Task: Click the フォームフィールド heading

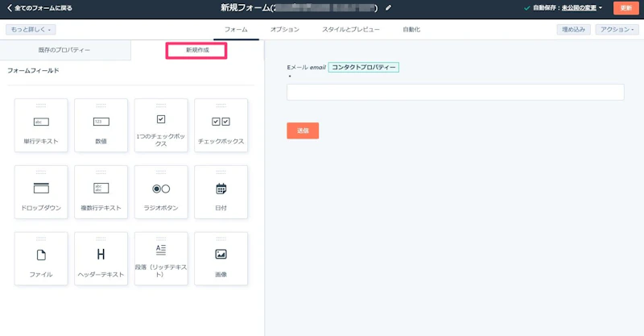Action: coord(33,71)
